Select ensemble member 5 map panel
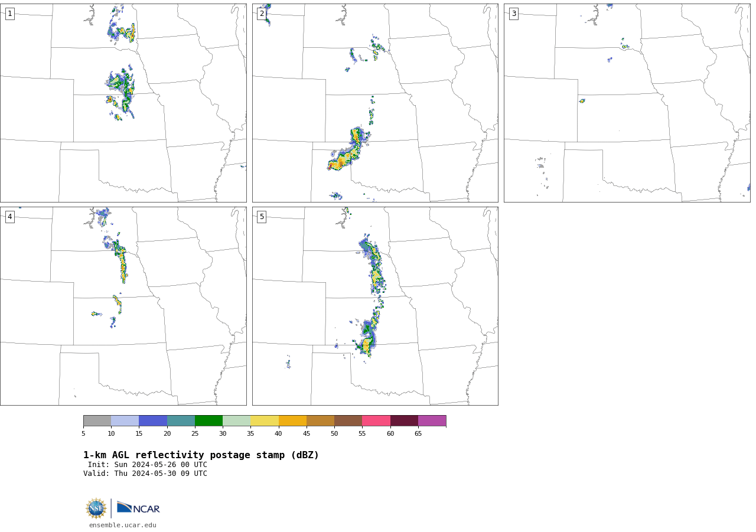 [x=375, y=306]
